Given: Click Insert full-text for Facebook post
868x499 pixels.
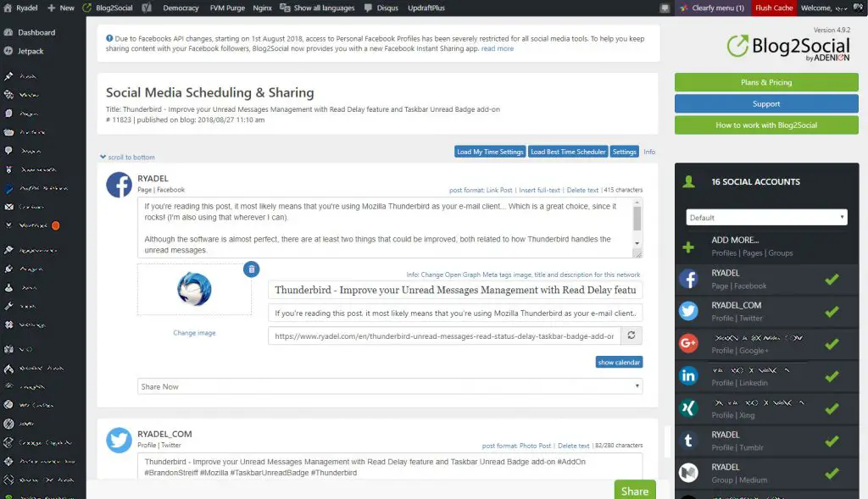Looking at the screenshot, I should coord(539,190).
